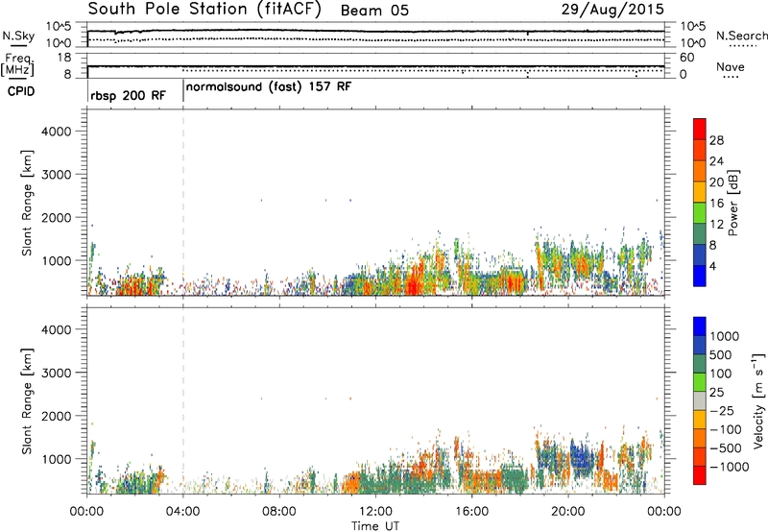Click the '60' Nave axis tick label
768x532 pixels.
tap(686, 58)
